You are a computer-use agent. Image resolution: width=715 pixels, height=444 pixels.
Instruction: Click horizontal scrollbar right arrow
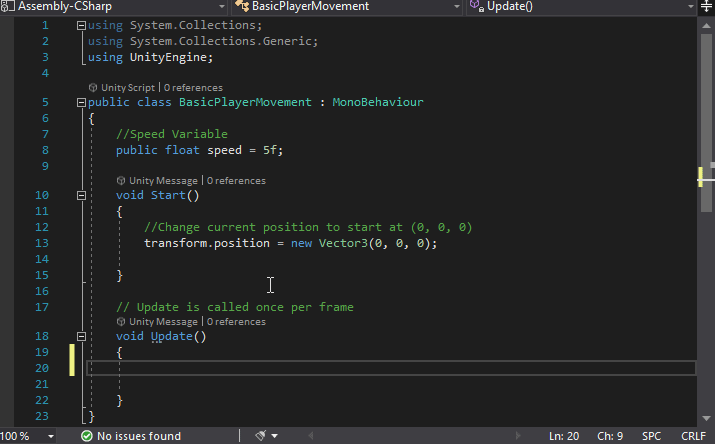tap(518, 436)
